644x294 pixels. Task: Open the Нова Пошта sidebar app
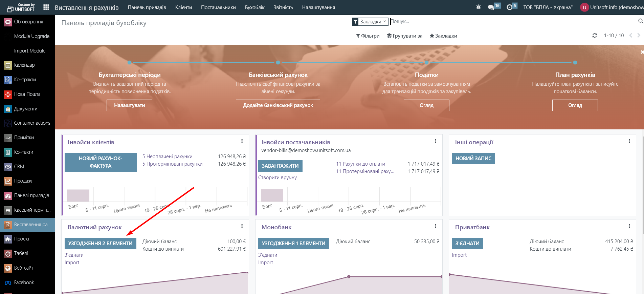27,94
